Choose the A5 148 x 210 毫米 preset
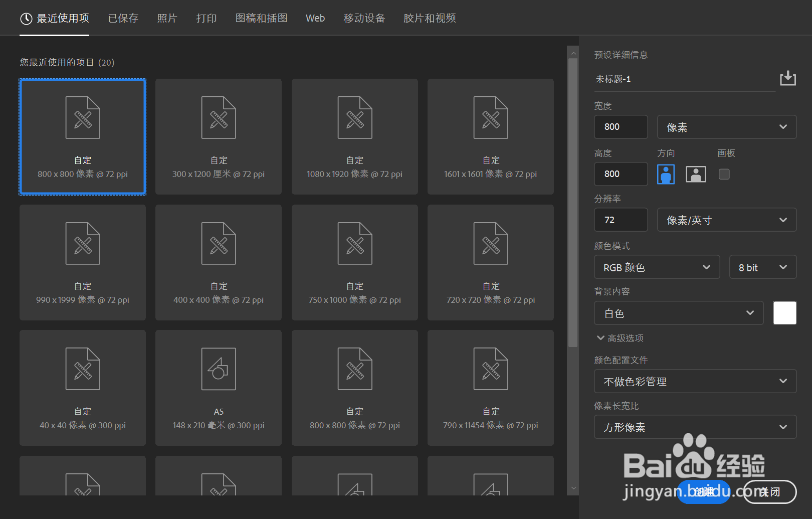 [219, 388]
